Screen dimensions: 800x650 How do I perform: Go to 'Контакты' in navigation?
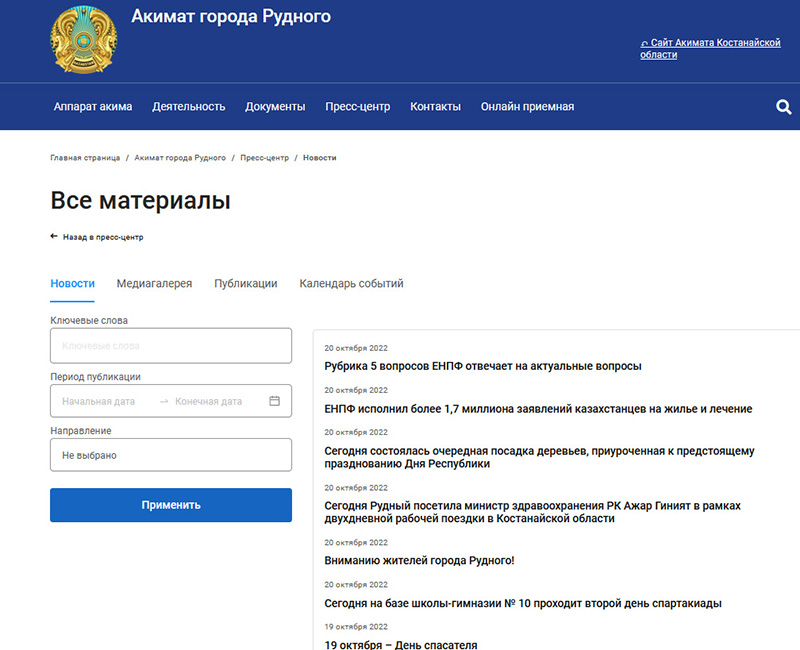[x=435, y=107]
